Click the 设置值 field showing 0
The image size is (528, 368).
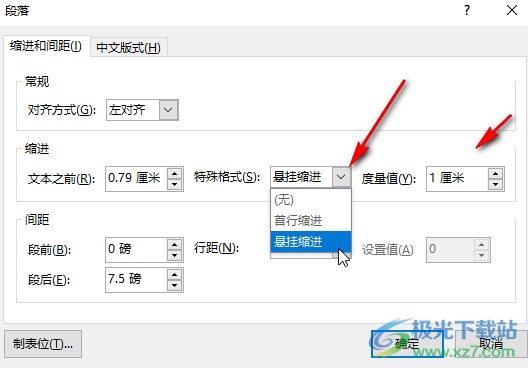pos(451,249)
